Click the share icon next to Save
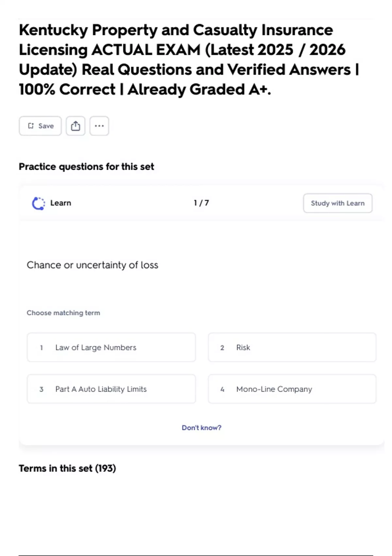Image resolution: width=392 pixels, height=556 pixels. coord(75,126)
